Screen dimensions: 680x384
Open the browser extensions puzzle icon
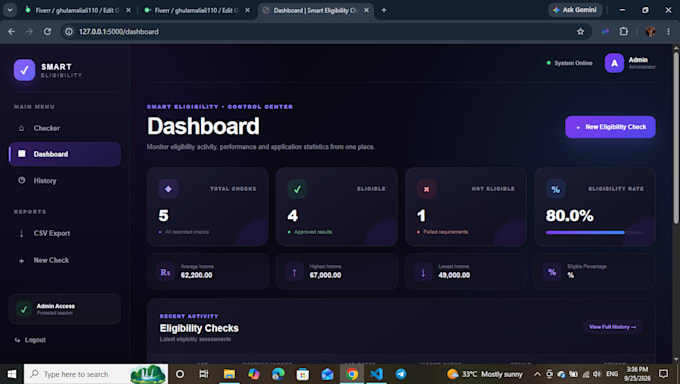pyautogui.click(x=624, y=31)
